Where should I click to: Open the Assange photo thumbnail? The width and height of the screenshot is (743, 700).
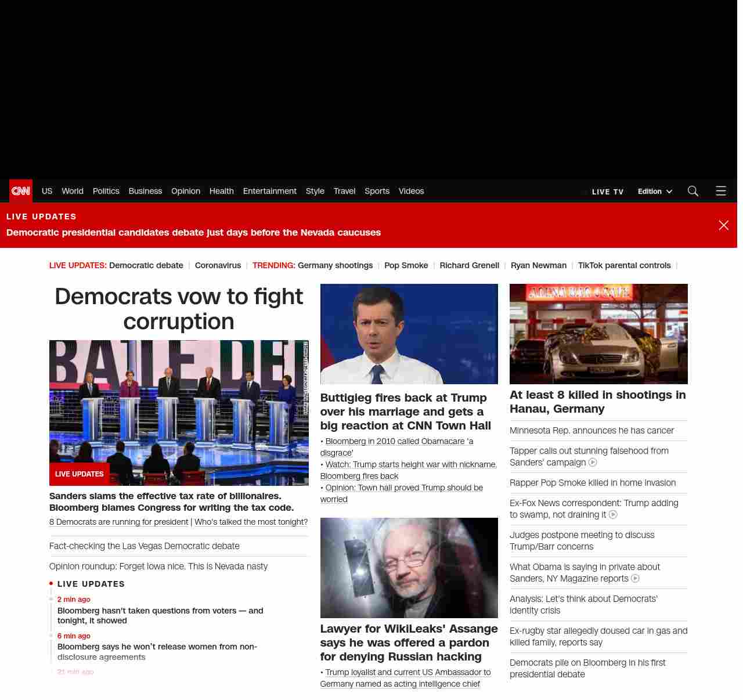409,568
